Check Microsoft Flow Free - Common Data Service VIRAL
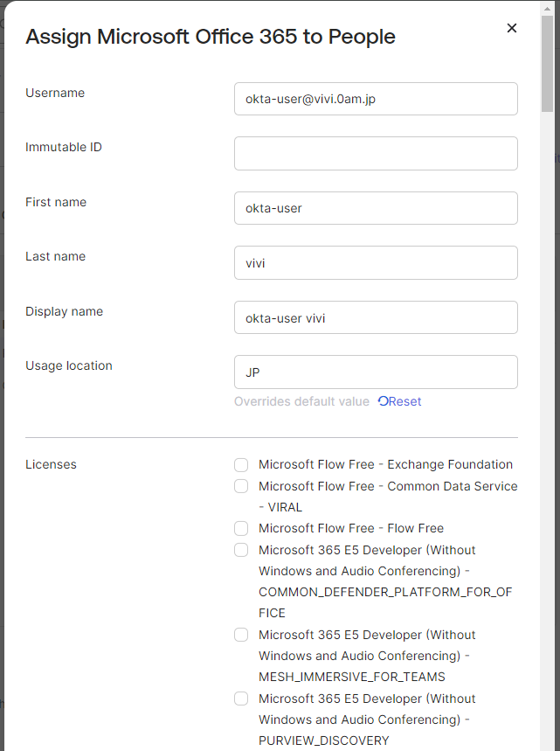560x751 pixels. click(241, 486)
